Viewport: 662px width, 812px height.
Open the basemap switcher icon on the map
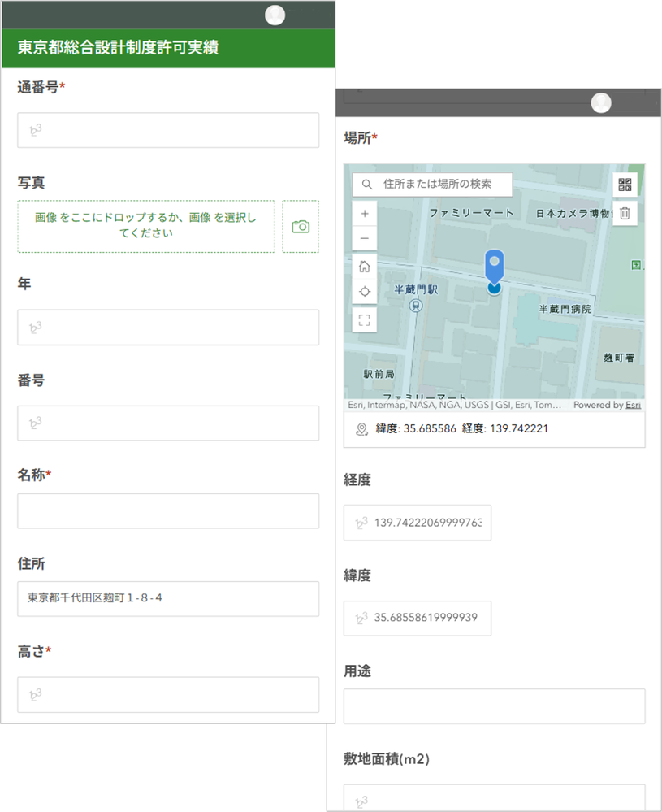(624, 184)
